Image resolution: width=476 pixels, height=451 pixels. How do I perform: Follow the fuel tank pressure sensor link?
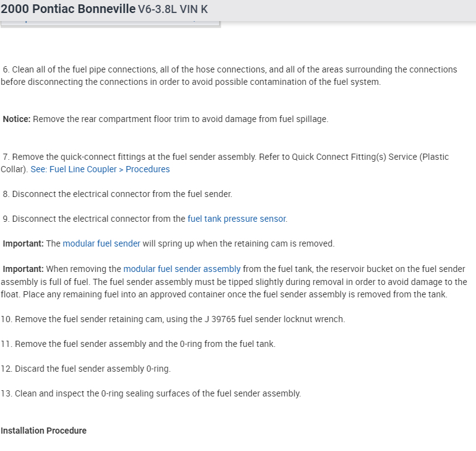236,219
